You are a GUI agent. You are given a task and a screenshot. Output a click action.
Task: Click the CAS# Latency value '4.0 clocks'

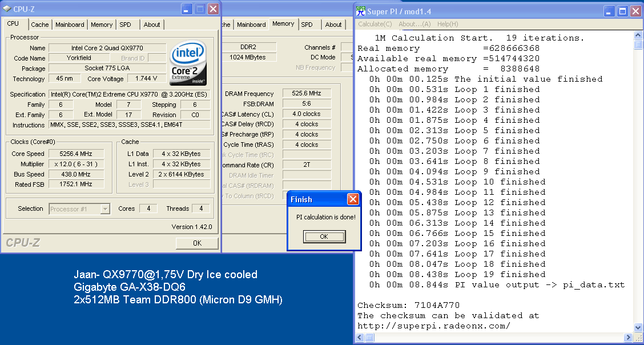(x=307, y=114)
